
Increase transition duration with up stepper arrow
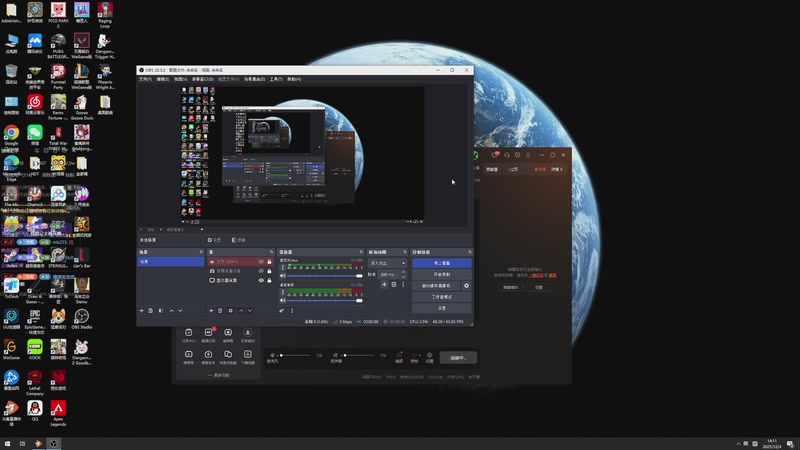coord(404,272)
